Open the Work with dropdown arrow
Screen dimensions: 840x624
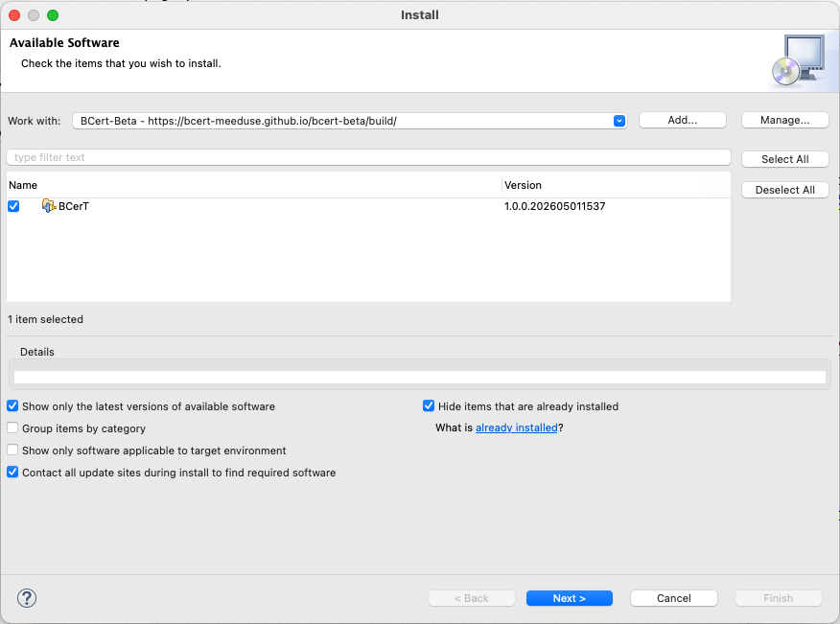click(619, 121)
